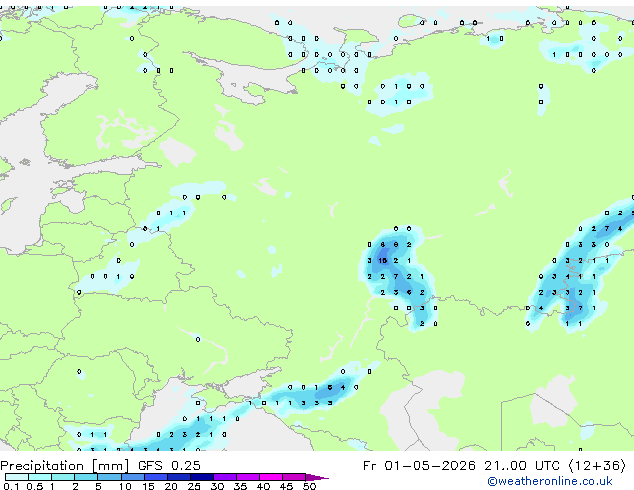Click the 30–35 mm purple legend swatch

[225, 477]
